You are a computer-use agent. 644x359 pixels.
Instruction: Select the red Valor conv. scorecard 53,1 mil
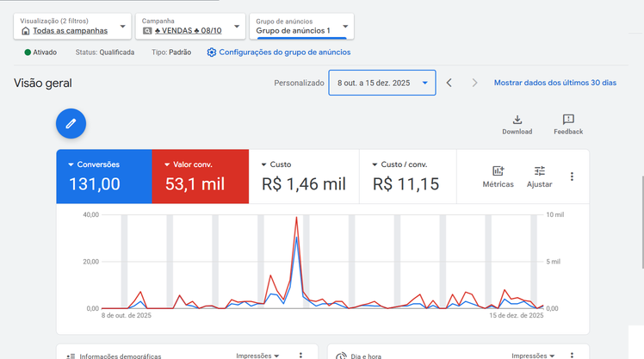(195, 184)
